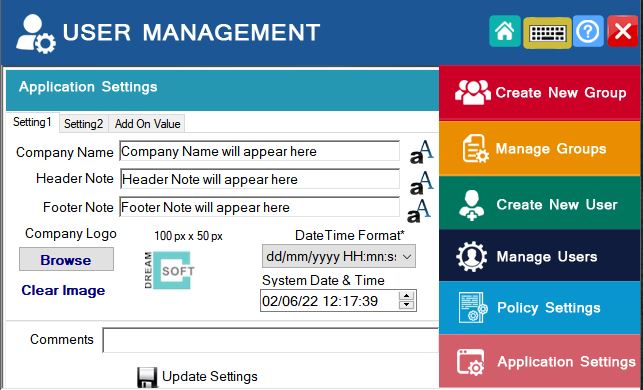Open the Help question mark icon
This screenshot has height=390, width=643.
(x=588, y=32)
